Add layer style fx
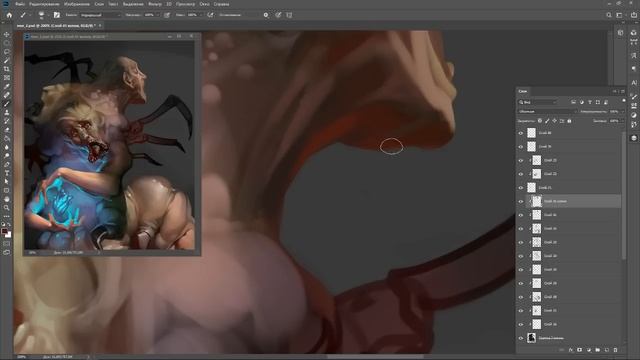This screenshot has height=360, width=640. click(571, 350)
